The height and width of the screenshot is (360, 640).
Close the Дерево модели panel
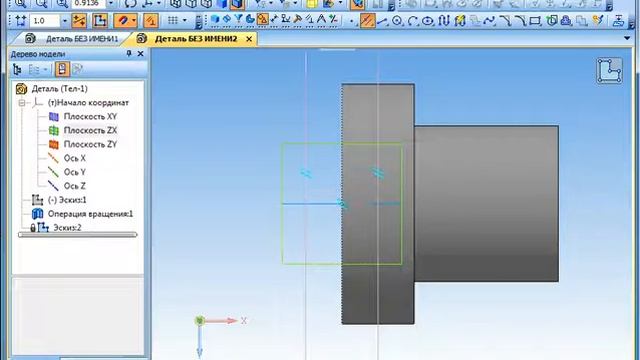140,54
